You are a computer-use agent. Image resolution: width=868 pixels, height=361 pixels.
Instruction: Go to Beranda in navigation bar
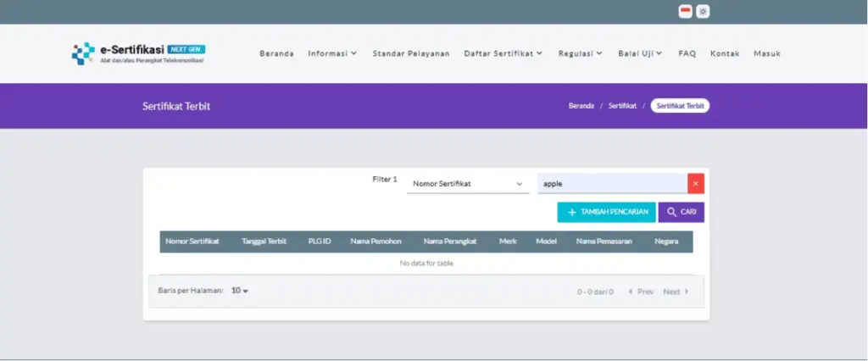(x=276, y=53)
